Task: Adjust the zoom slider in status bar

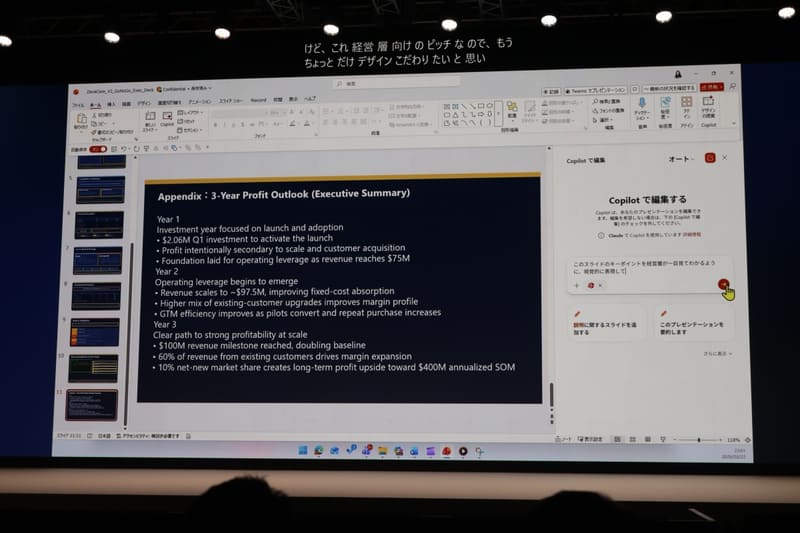Action: tap(698, 440)
